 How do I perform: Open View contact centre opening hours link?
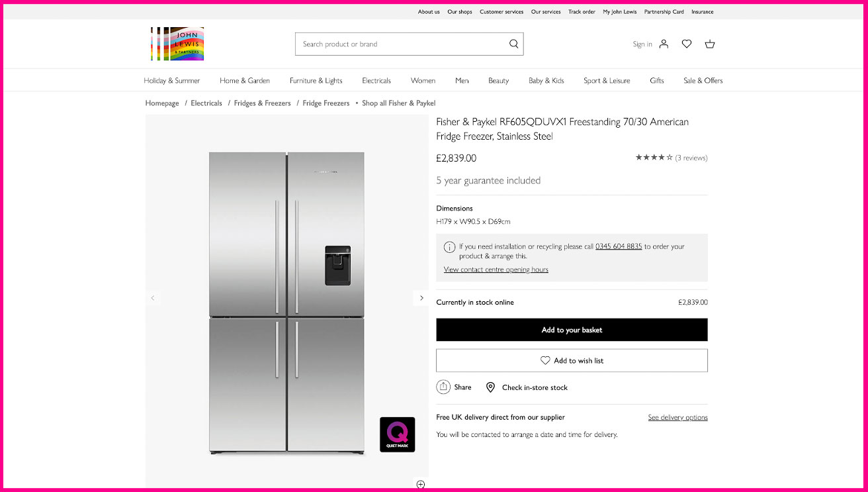point(496,270)
